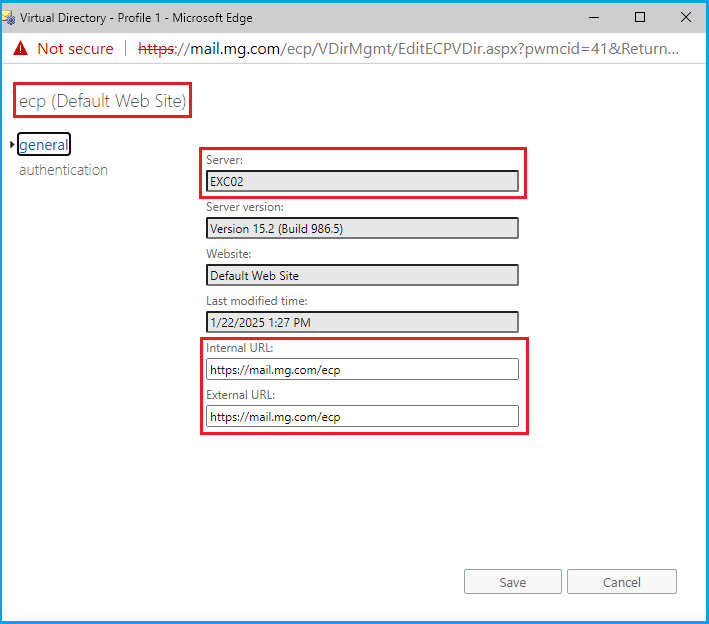This screenshot has height=624, width=709.
Task: Click the ecp (Default Web Site) heading
Action: (x=102, y=101)
